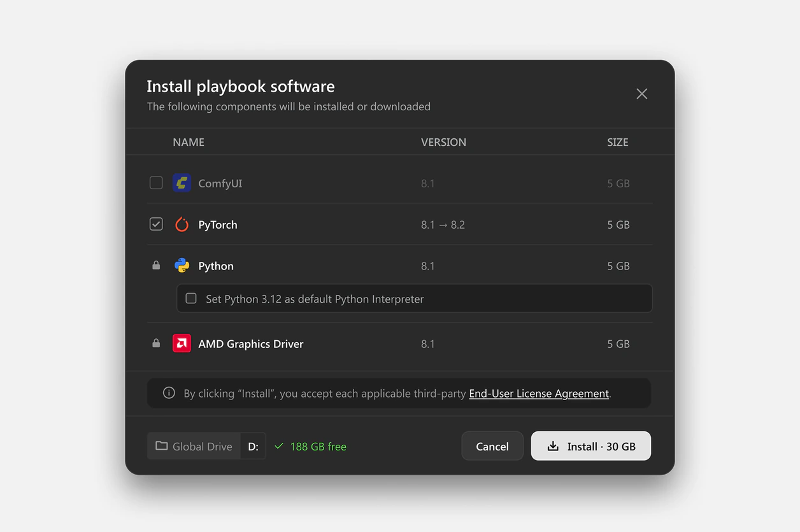Click the NAME column header
Viewport: 800px width, 532px height.
click(x=189, y=142)
